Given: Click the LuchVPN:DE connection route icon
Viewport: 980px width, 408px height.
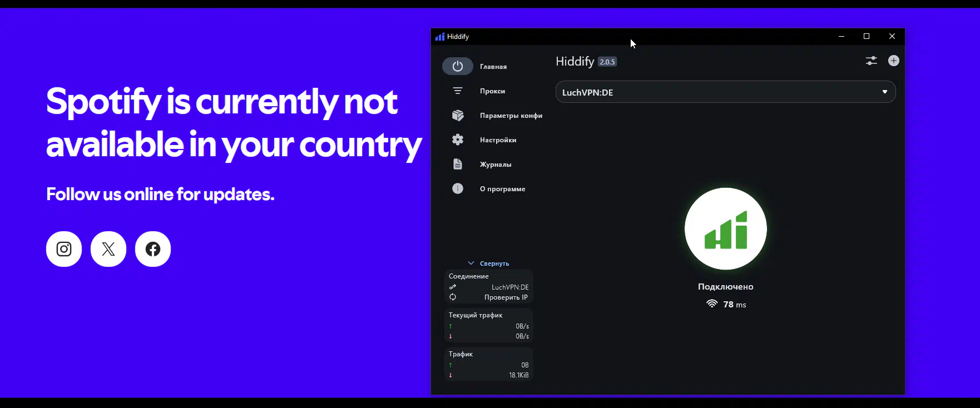Looking at the screenshot, I should click(x=453, y=287).
